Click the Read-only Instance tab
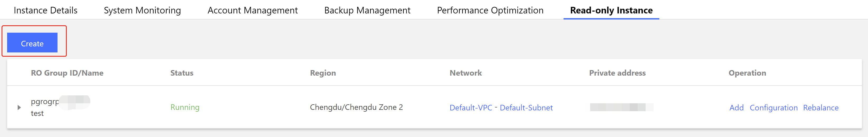 coord(611,11)
